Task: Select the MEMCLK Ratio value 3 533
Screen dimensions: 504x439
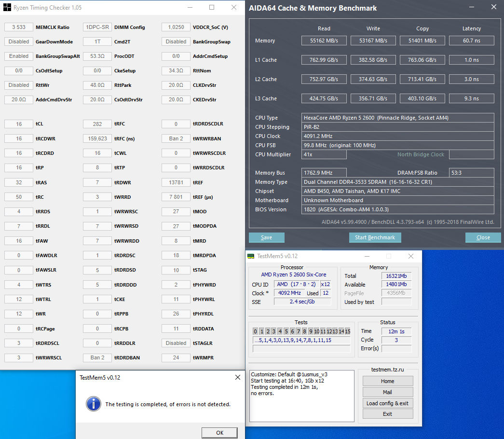Action: [19, 27]
